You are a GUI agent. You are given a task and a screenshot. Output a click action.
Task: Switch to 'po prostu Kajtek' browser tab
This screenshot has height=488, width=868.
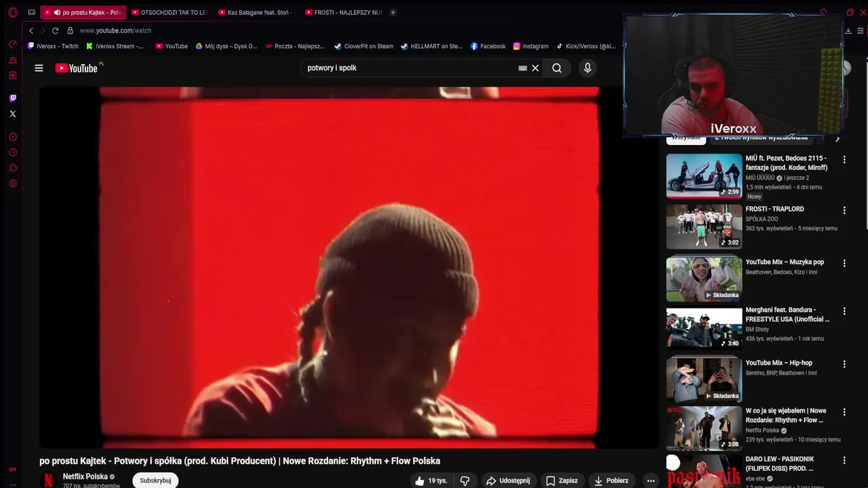point(83,12)
